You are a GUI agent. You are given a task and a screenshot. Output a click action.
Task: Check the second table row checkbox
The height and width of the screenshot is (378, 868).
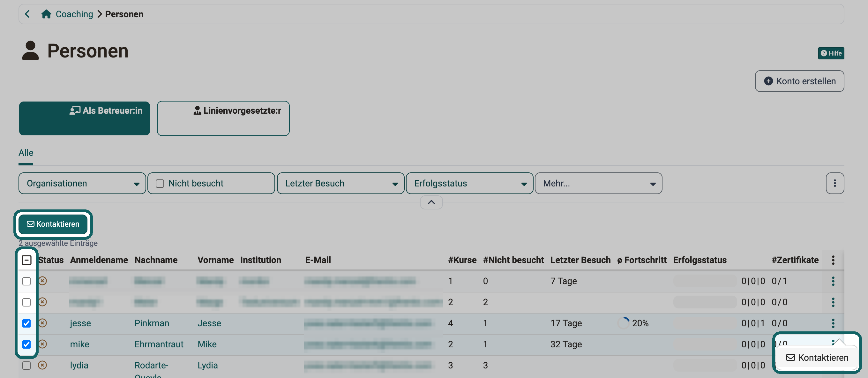pos(26,302)
